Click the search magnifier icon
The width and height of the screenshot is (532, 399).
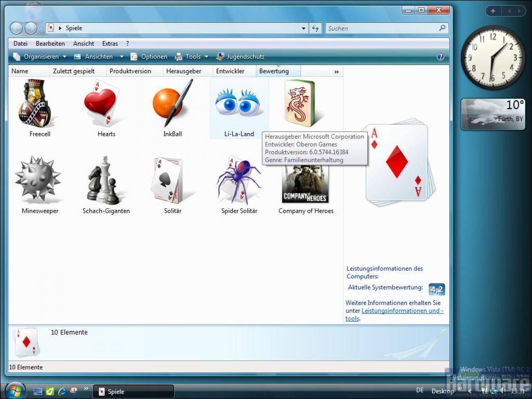click(x=442, y=28)
